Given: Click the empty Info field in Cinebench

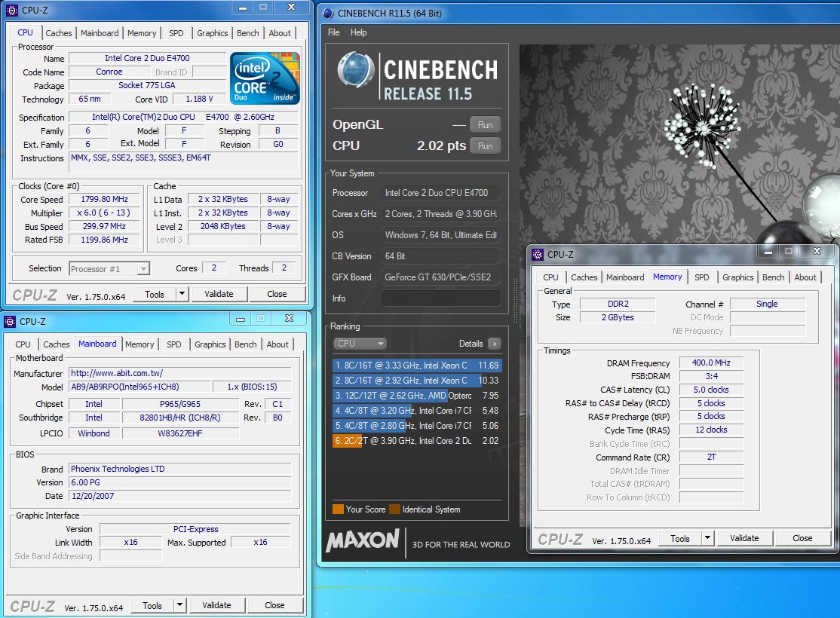Looking at the screenshot, I should click(x=441, y=298).
